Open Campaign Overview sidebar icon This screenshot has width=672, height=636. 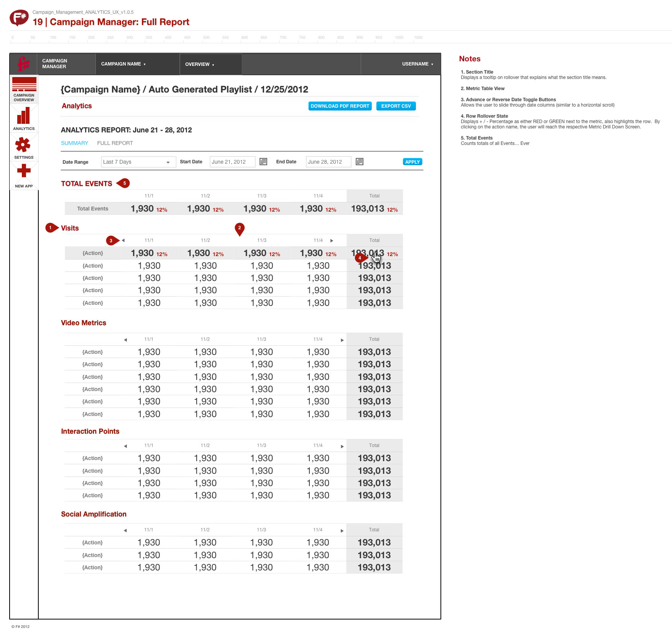pos(24,89)
